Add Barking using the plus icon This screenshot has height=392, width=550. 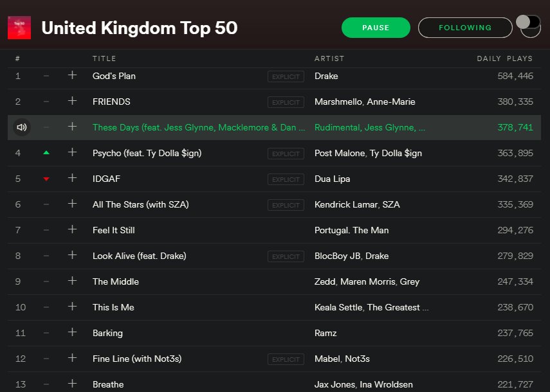pos(72,333)
